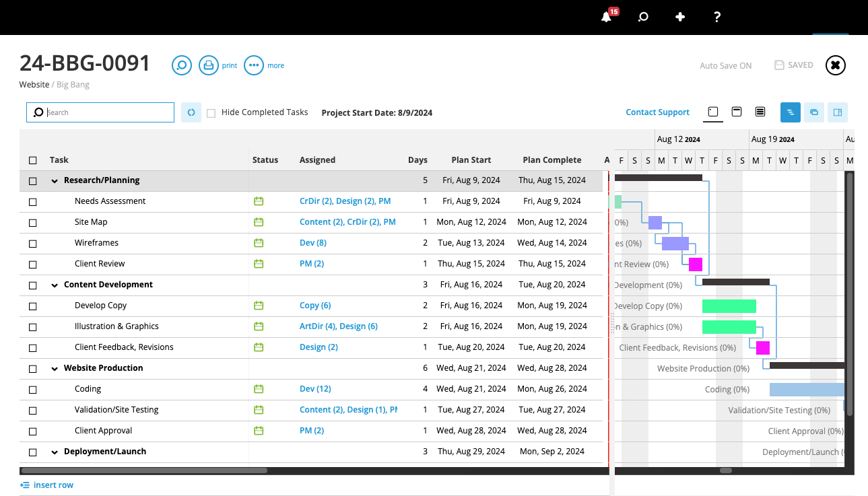Open the more options ellipsis icon
Image resolution: width=868 pixels, height=496 pixels.
point(254,65)
